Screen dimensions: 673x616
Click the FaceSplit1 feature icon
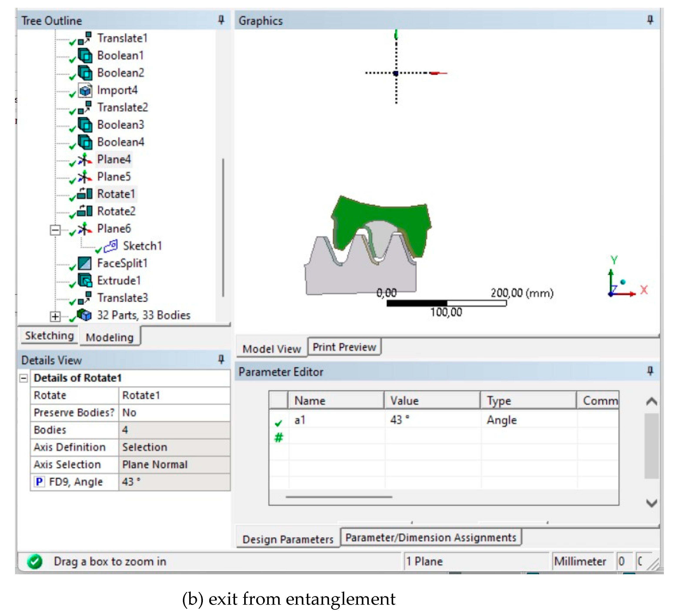pos(84,264)
